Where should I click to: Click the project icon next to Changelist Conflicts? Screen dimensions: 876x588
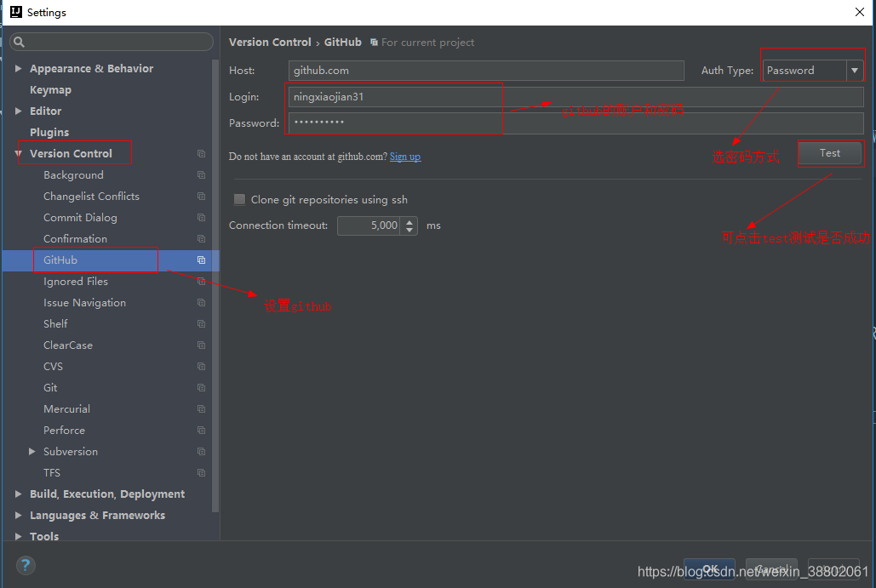(x=201, y=196)
